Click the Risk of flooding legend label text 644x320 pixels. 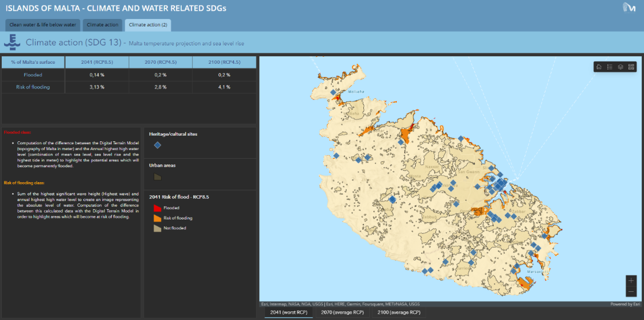point(178,218)
